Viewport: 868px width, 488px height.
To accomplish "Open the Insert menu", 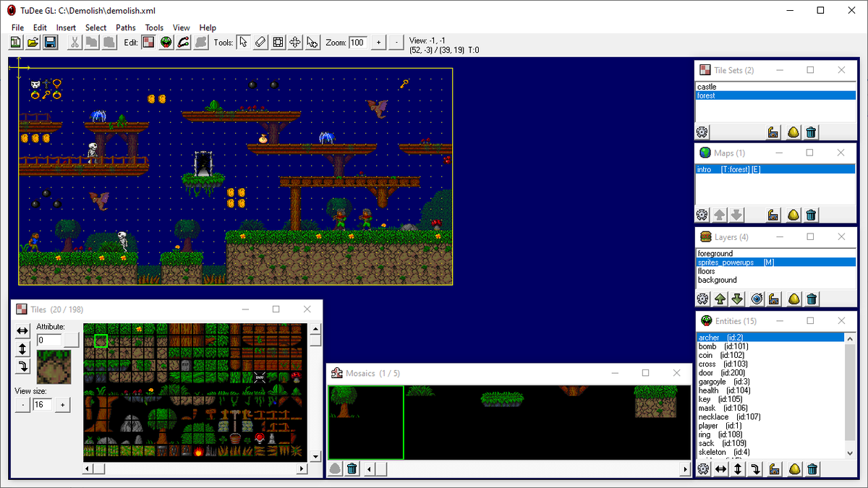I will coord(66,27).
